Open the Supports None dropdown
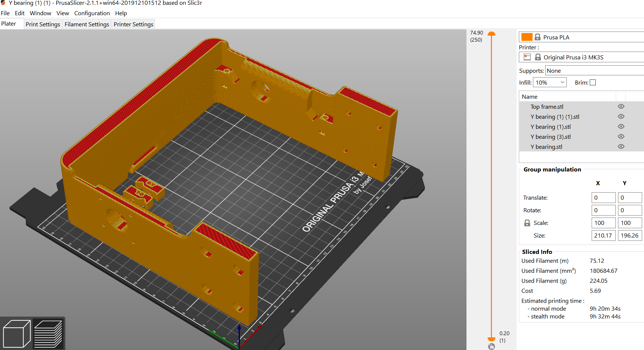This screenshot has width=644, height=350. coord(594,71)
